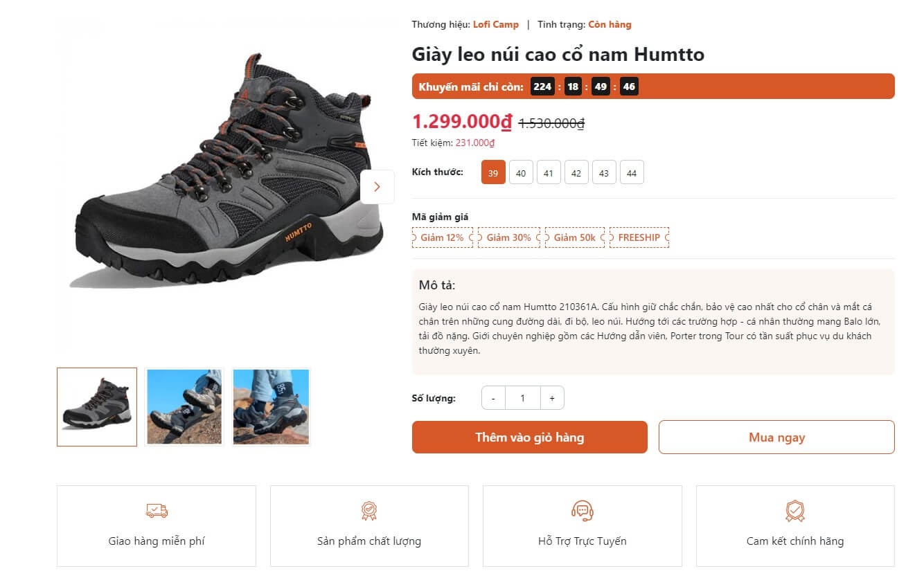924x578 pixels.
Task: View the second thumbnail of boots on rock
Action: tap(184, 407)
